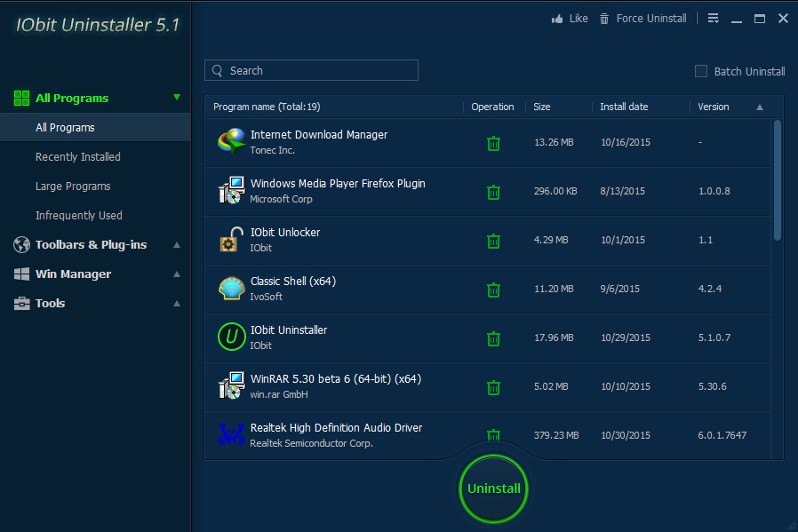Screen dimensions: 798x532
Task: Click version 6.0.1.7647 cell
Action: coord(722,435)
